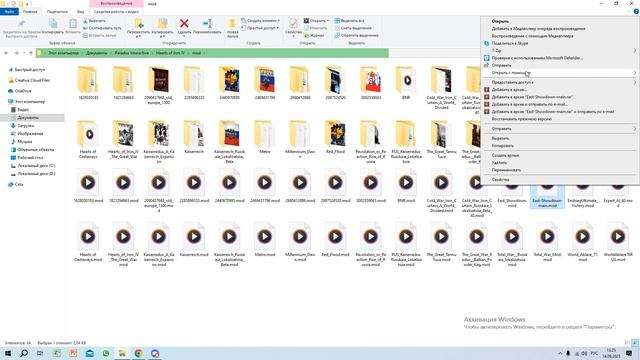Click the Rename icon in the ribbon
The image size is (640, 360).
207,24
